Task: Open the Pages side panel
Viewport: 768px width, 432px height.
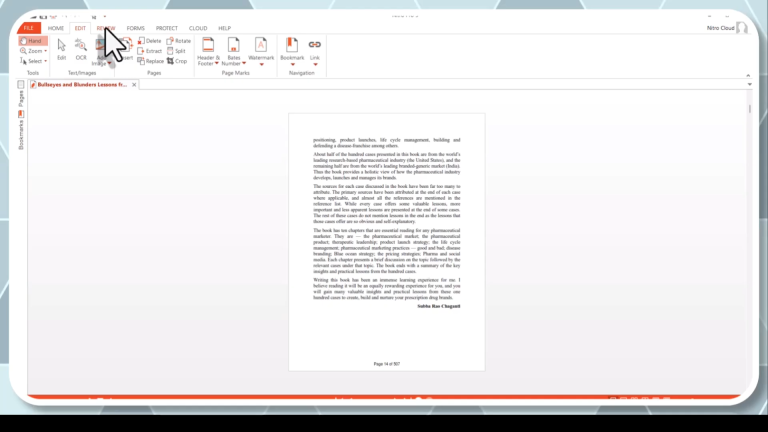Action: 21,93
